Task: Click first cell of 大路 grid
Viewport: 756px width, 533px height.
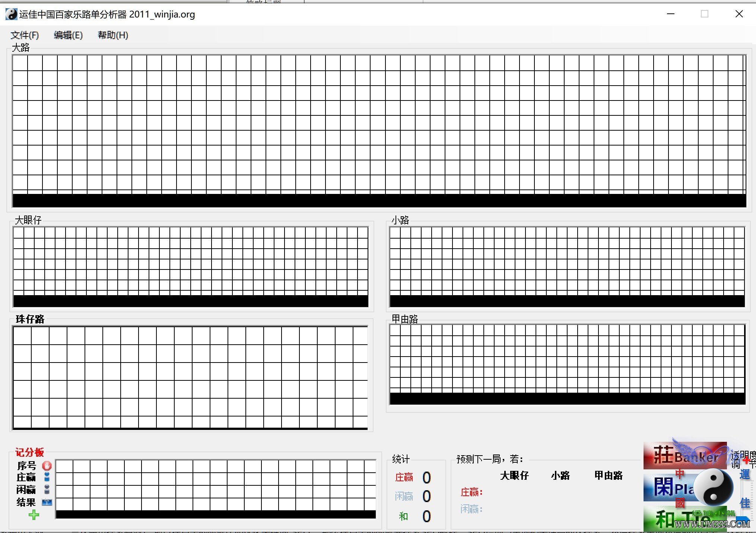Action: click(20, 63)
